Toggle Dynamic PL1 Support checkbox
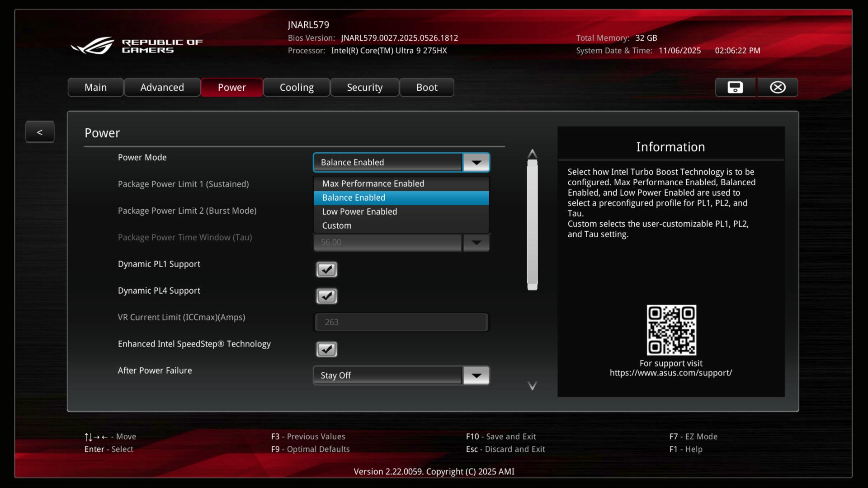The height and width of the screenshot is (488, 868). point(326,270)
